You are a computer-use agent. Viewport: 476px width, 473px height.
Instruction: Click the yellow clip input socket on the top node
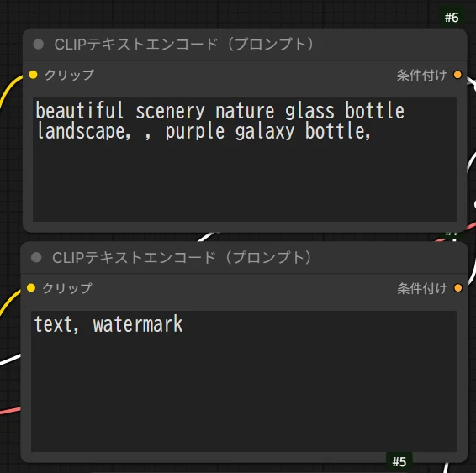tap(33, 75)
